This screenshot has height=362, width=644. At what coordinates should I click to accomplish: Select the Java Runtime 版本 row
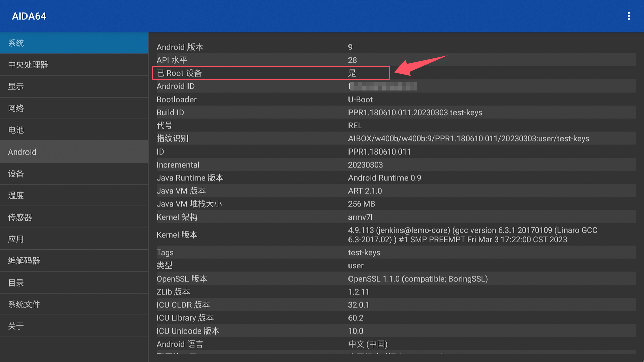[396, 178]
